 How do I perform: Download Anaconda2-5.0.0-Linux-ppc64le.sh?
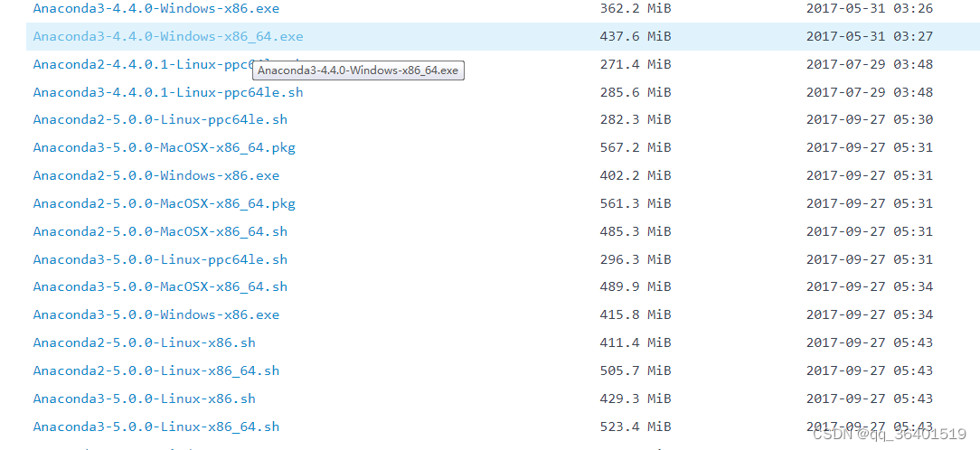(160, 119)
